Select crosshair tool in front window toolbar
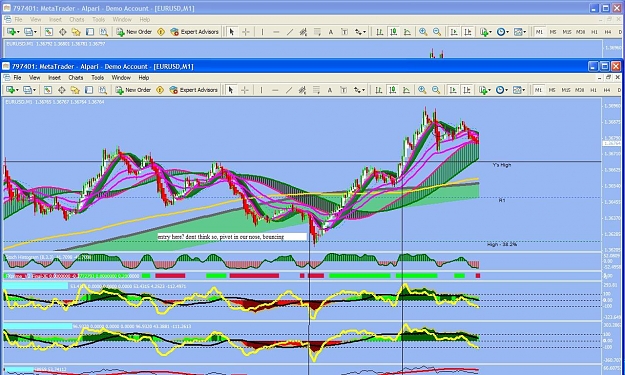The height and width of the screenshot is (375, 625). click(x=245, y=90)
